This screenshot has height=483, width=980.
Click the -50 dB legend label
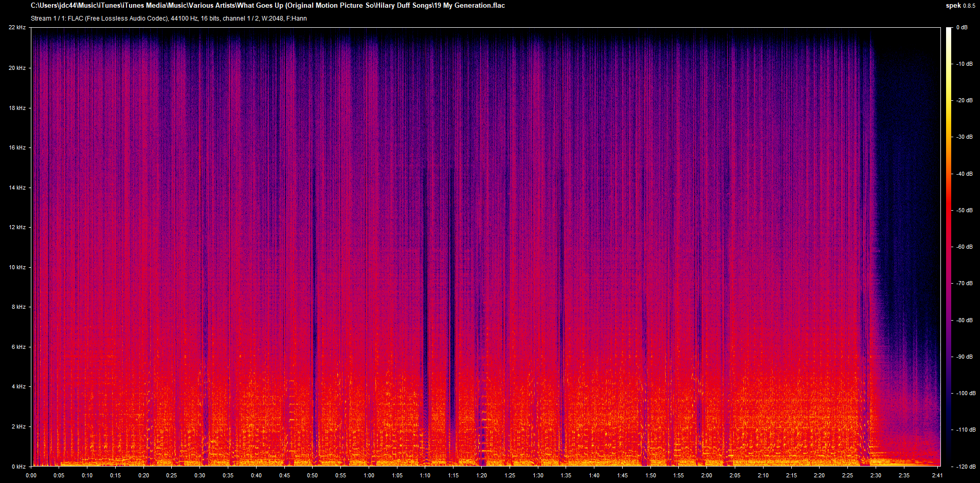(965, 210)
